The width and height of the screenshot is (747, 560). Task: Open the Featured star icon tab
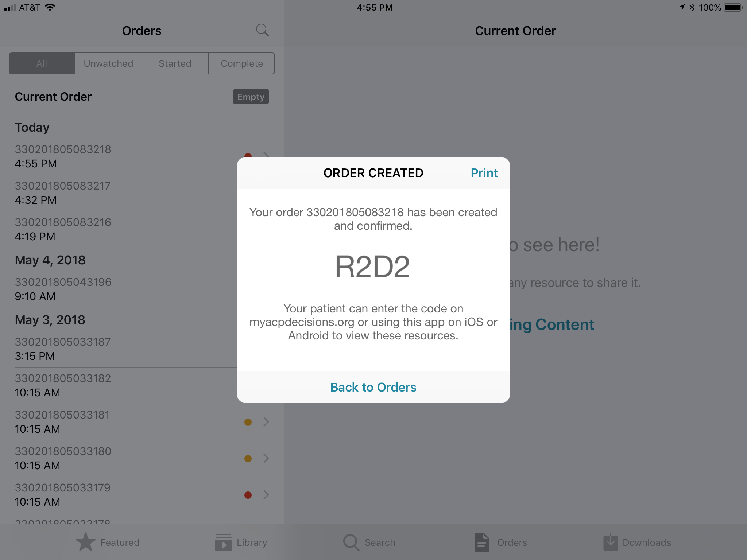pyautogui.click(x=86, y=542)
